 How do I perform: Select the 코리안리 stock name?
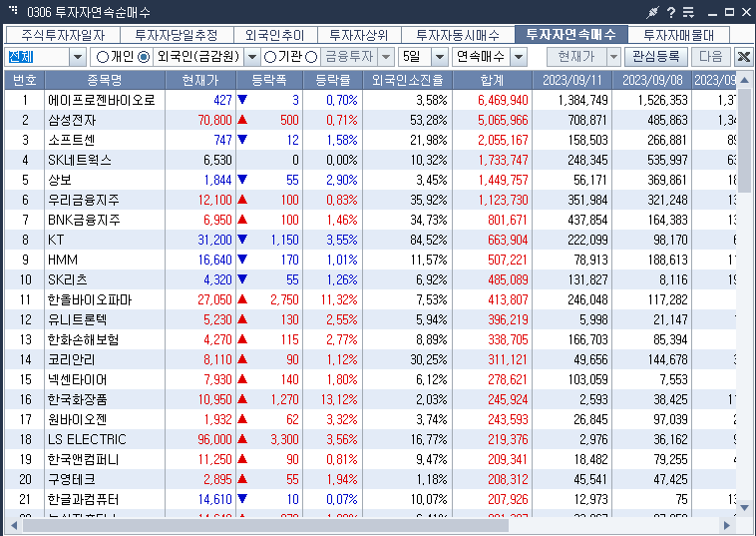tap(72, 360)
